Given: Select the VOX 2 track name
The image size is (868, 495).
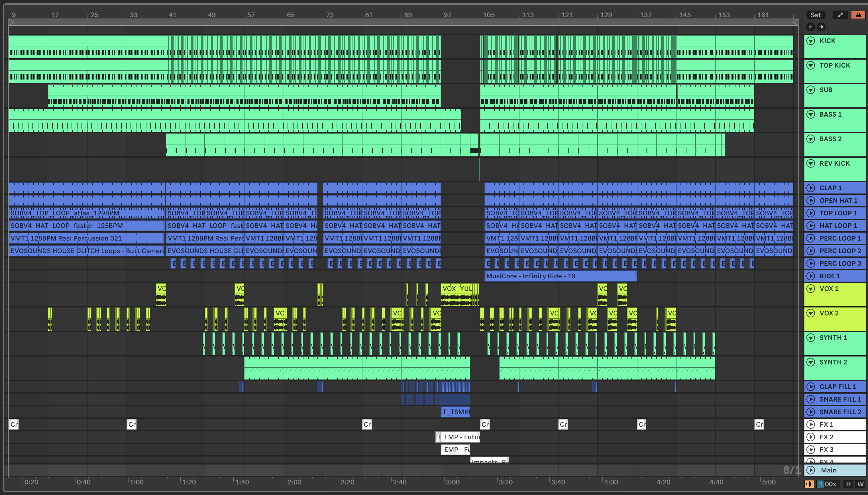Looking at the screenshot, I should point(829,313).
